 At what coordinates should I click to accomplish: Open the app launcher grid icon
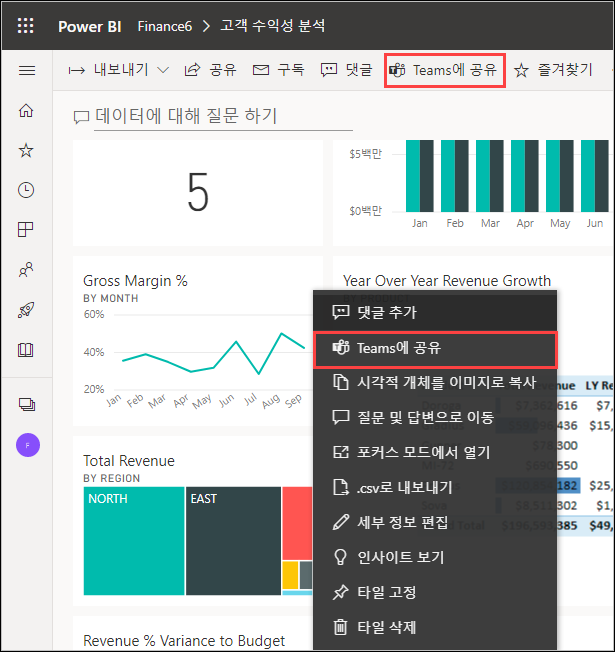(25, 26)
